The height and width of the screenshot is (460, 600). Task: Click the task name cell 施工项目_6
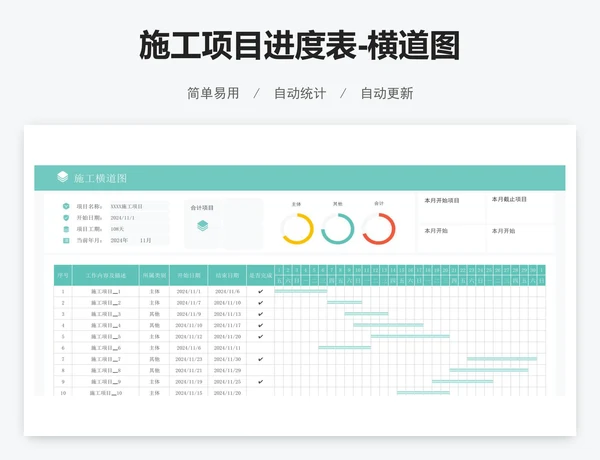pos(106,348)
